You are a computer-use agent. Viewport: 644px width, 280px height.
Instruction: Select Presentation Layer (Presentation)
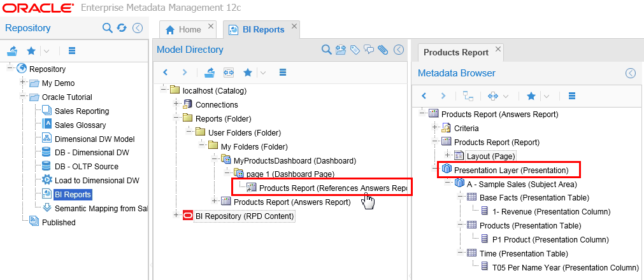[x=512, y=170]
